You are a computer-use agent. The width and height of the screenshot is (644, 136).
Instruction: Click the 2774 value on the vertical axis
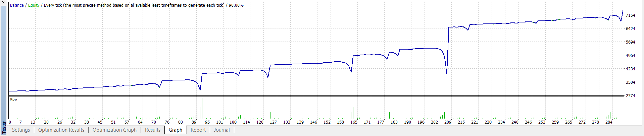click(630, 96)
